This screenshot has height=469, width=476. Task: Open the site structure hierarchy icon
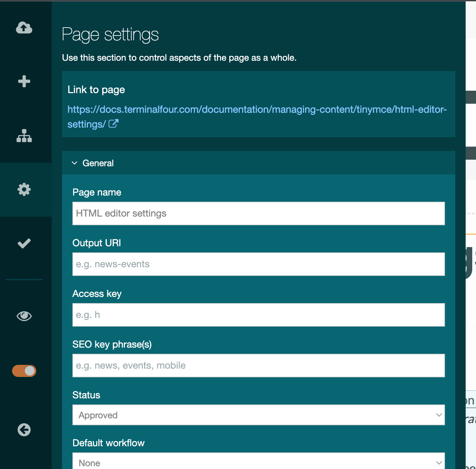point(24,136)
